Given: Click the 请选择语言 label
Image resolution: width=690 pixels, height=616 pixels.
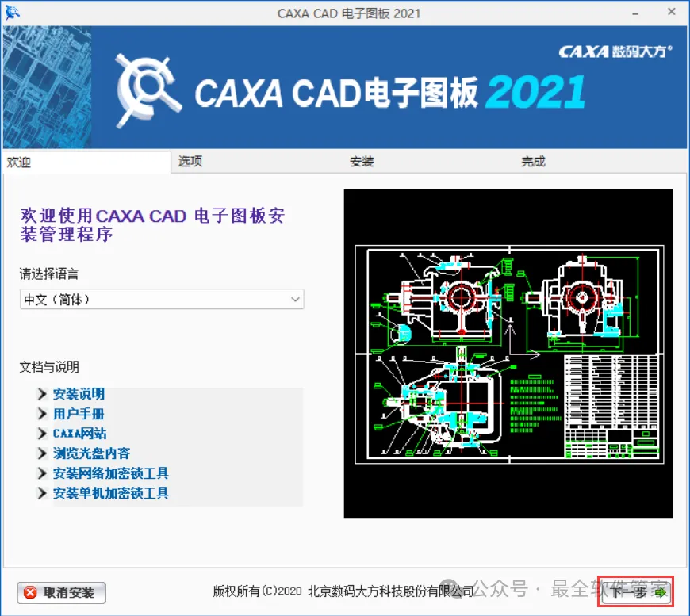Looking at the screenshot, I should coord(49,274).
